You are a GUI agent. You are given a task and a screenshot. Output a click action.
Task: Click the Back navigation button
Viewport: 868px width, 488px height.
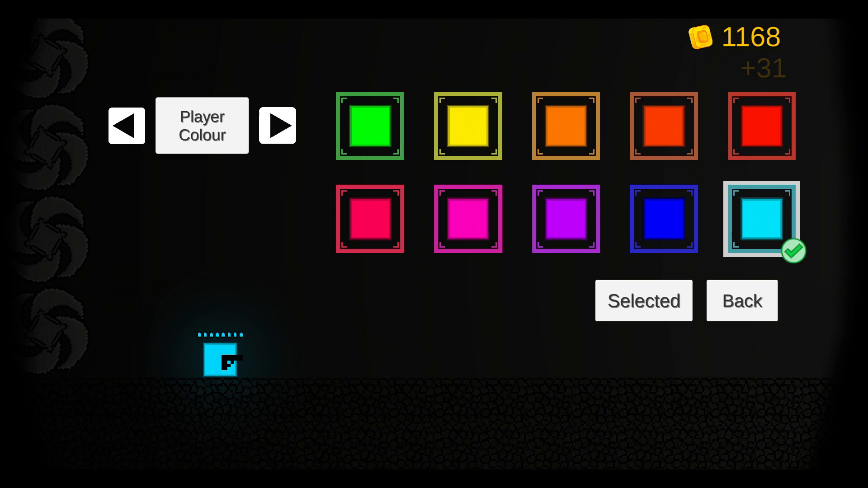pos(742,300)
